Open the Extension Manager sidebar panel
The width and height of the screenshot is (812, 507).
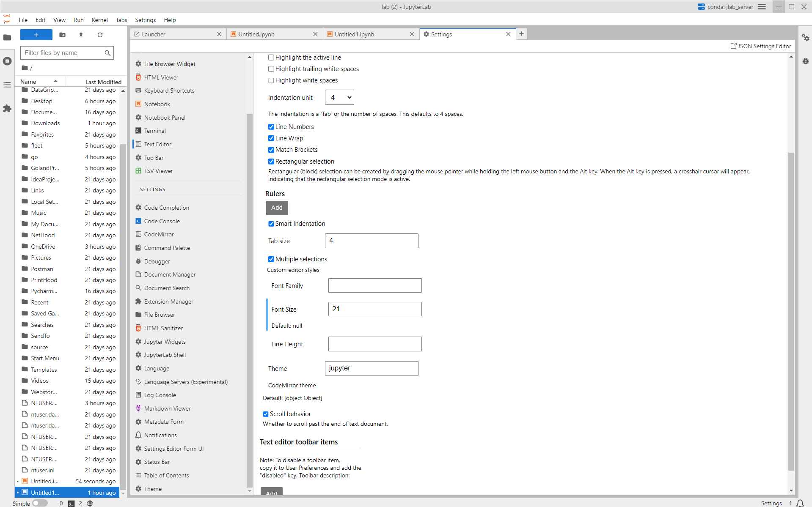pyautogui.click(x=7, y=109)
